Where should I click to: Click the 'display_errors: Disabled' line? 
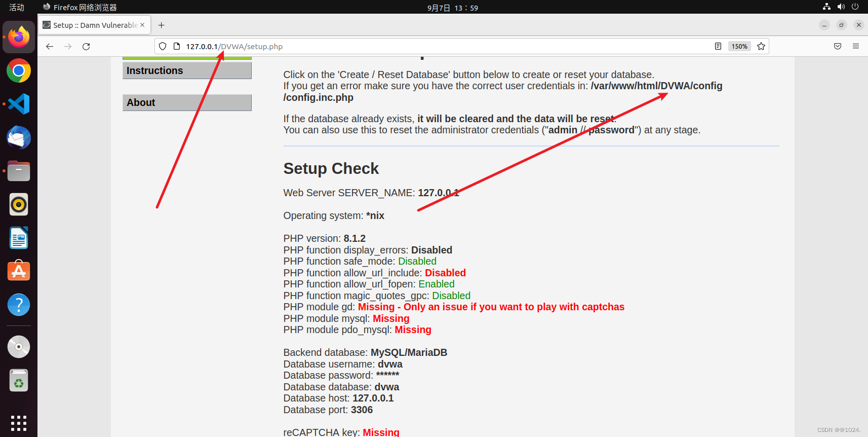(x=368, y=250)
